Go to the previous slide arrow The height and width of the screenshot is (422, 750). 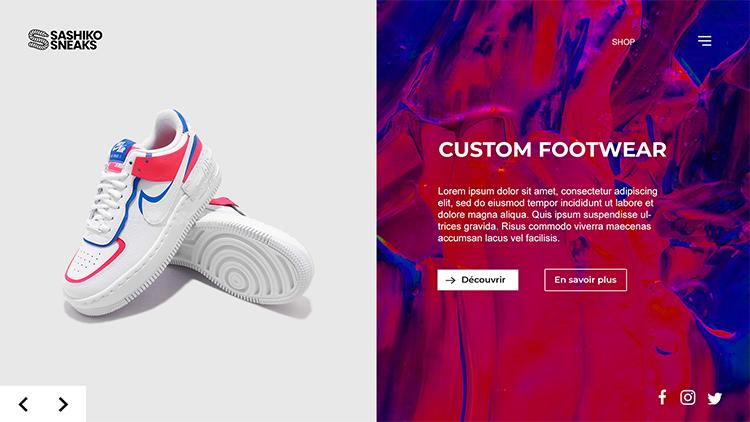23,404
